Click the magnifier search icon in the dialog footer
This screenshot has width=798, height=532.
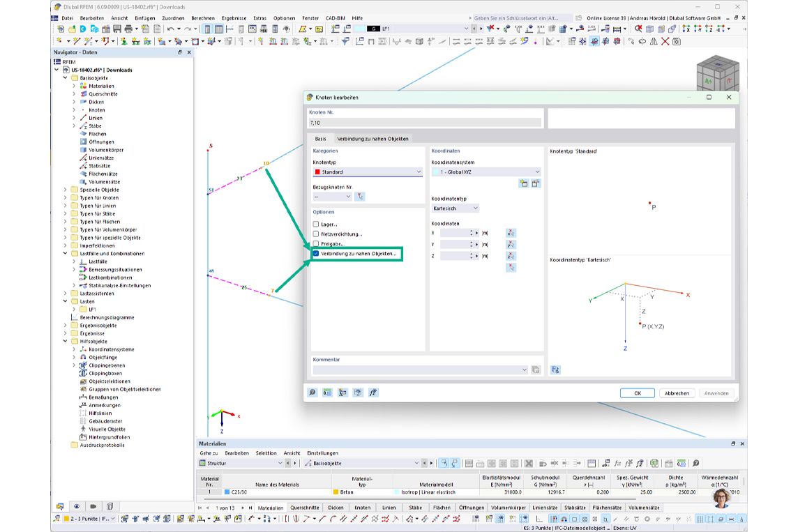pyautogui.click(x=313, y=393)
